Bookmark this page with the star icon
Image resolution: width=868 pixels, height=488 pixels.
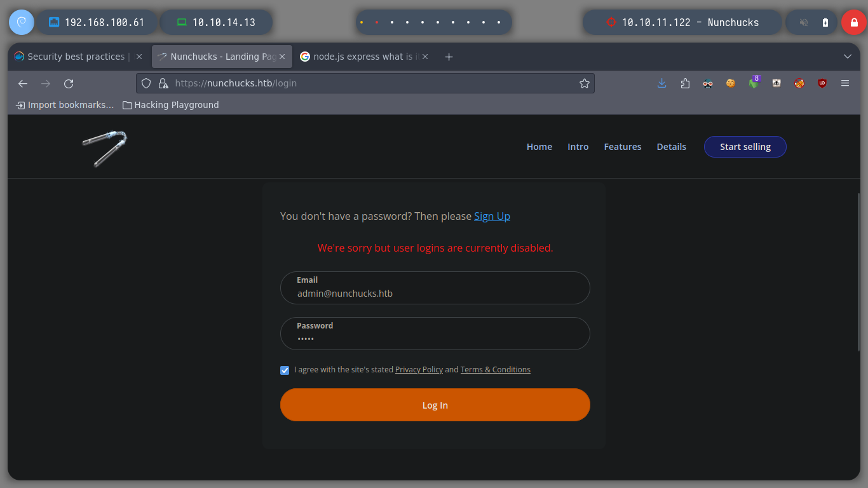[585, 83]
